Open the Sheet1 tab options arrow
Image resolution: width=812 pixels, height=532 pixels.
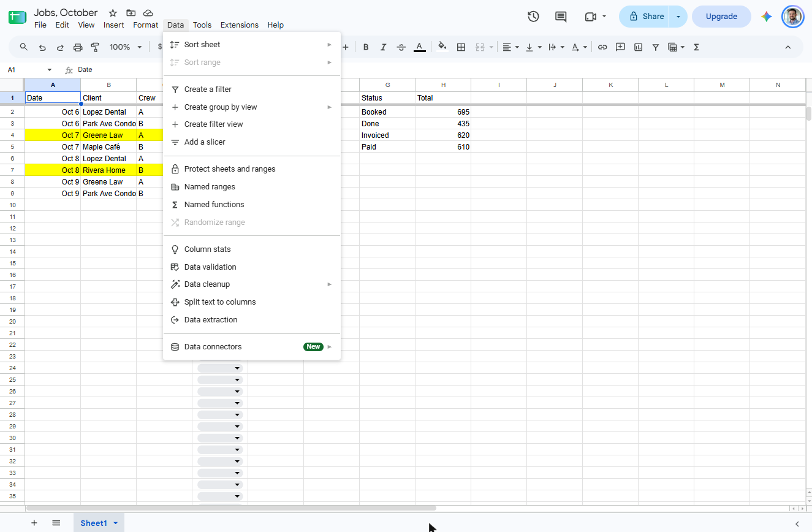click(115, 523)
